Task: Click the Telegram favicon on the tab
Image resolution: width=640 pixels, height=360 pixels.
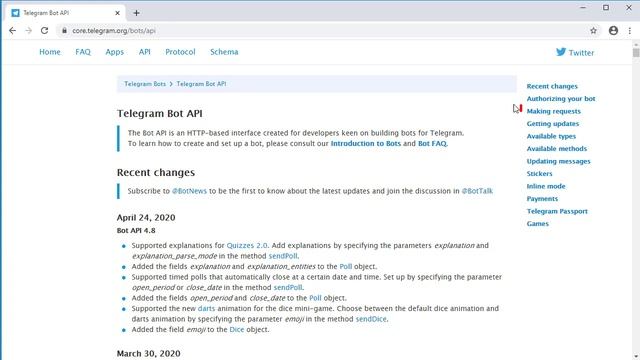Action: pyautogui.click(x=16, y=13)
